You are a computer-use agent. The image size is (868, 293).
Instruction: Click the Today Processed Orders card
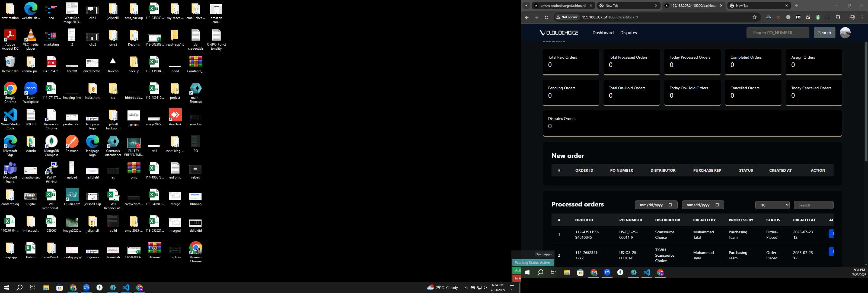click(692, 62)
